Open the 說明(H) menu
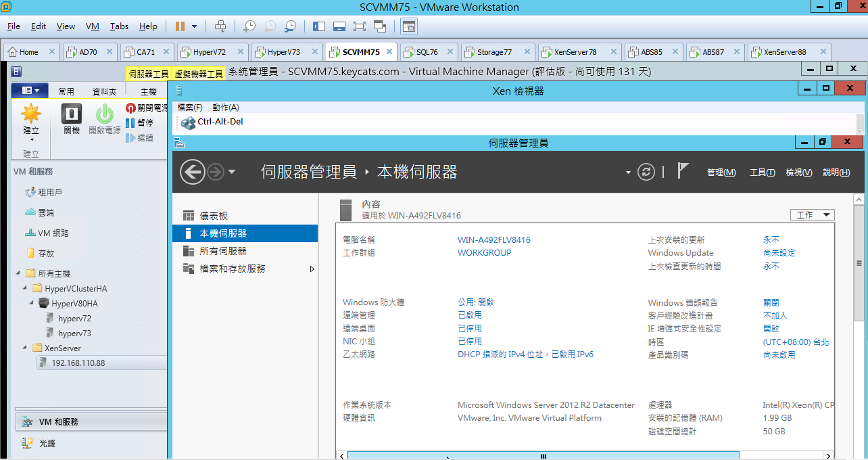The height and width of the screenshot is (460, 868). pos(837,172)
